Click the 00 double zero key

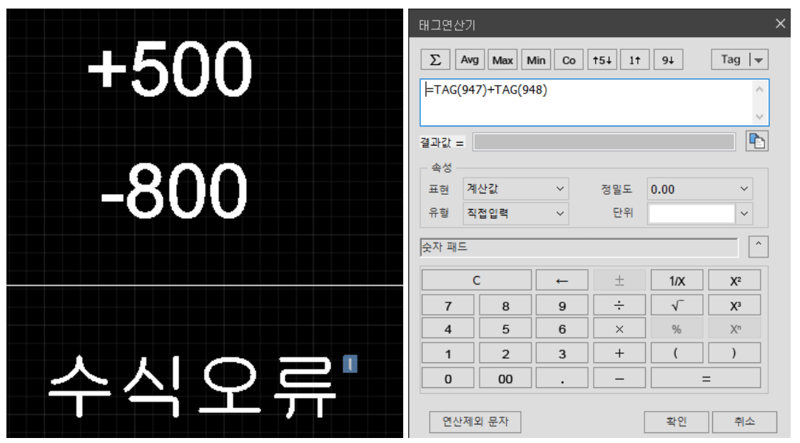[505, 378]
